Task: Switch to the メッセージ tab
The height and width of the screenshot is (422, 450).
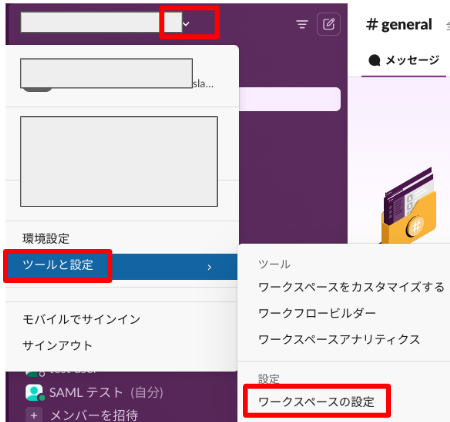Action: 404,60
